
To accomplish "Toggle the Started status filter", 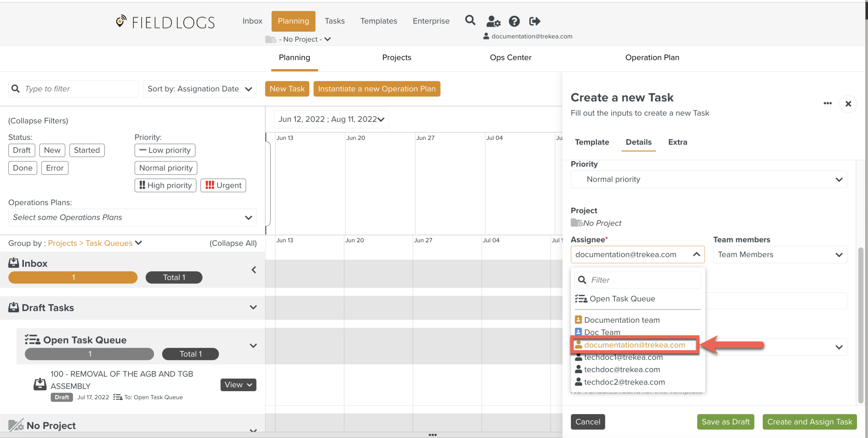I will [x=87, y=150].
